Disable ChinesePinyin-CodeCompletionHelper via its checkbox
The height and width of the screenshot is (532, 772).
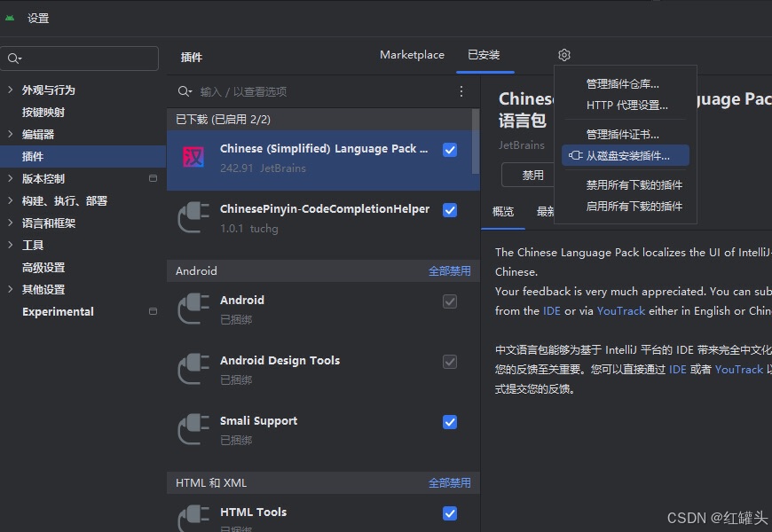tap(450, 210)
